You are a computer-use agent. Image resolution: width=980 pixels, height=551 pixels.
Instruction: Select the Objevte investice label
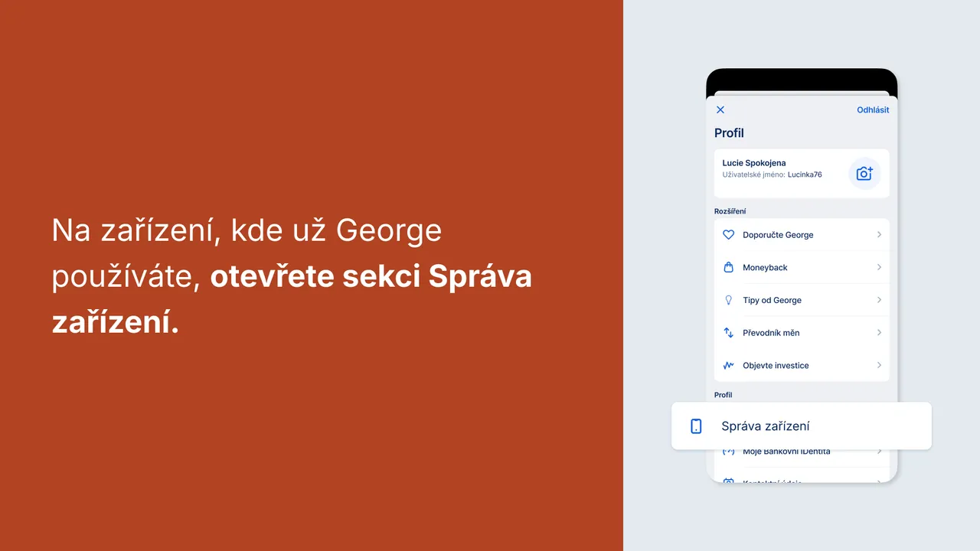776,365
